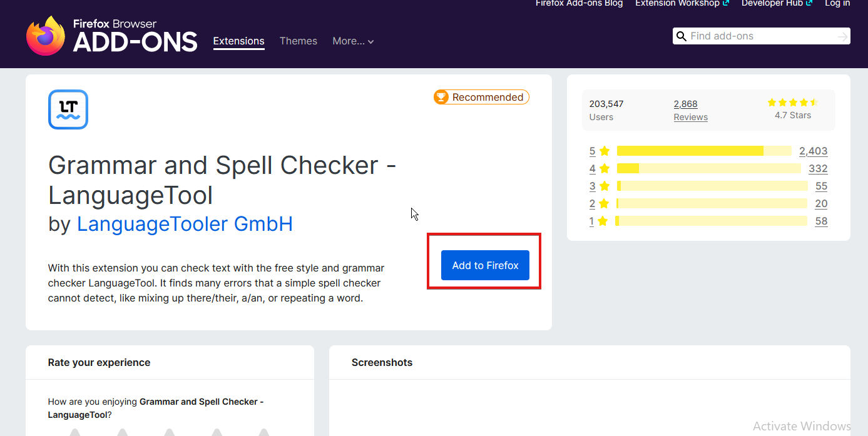Open the 2,868 Reviews link
Screen dimensions: 868x436
tap(685, 104)
